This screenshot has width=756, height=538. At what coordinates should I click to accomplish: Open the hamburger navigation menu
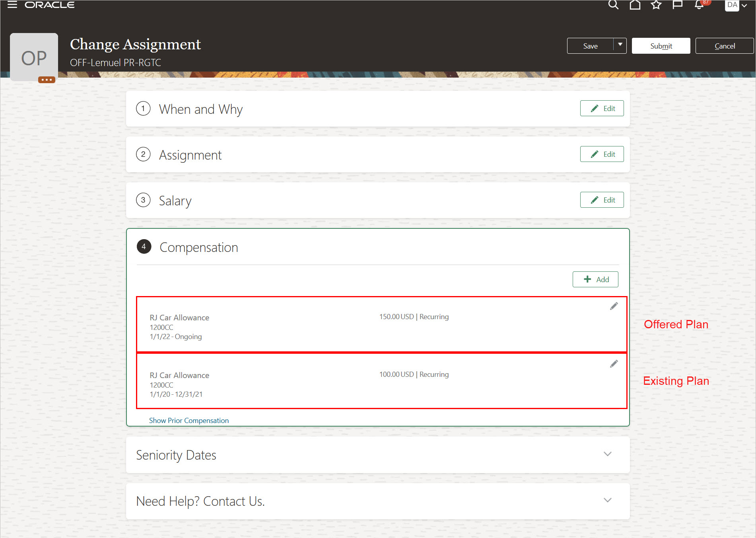(x=12, y=5)
